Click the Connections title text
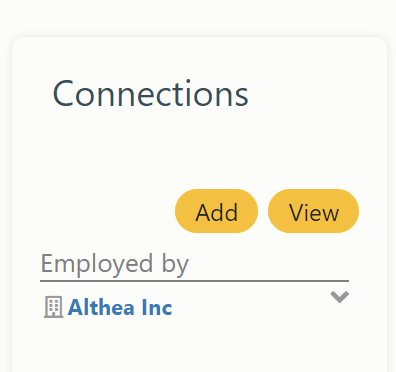Image resolution: width=396 pixels, height=372 pixels. click(x=150, y=94)
